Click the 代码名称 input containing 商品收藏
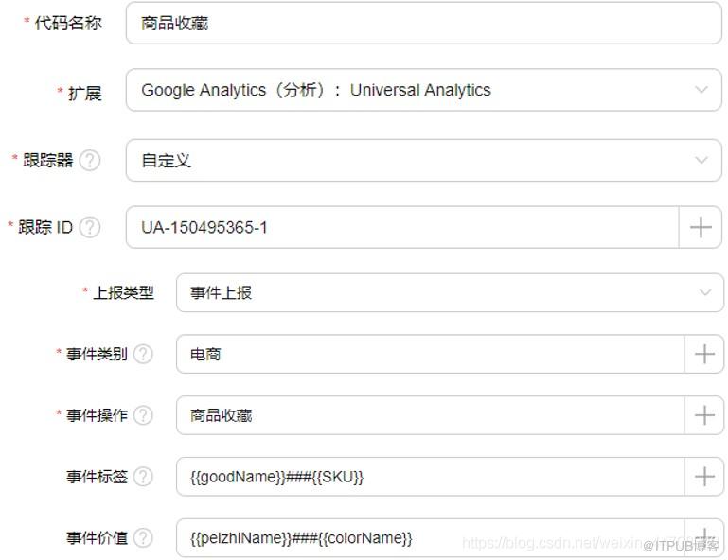Screen dimensions: 728x560 click(424, 24)
